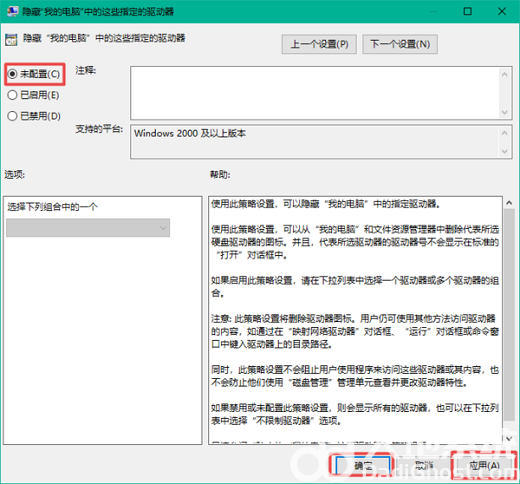Click the help paragraph starting 注意: 此策略设置

point(355,331)
